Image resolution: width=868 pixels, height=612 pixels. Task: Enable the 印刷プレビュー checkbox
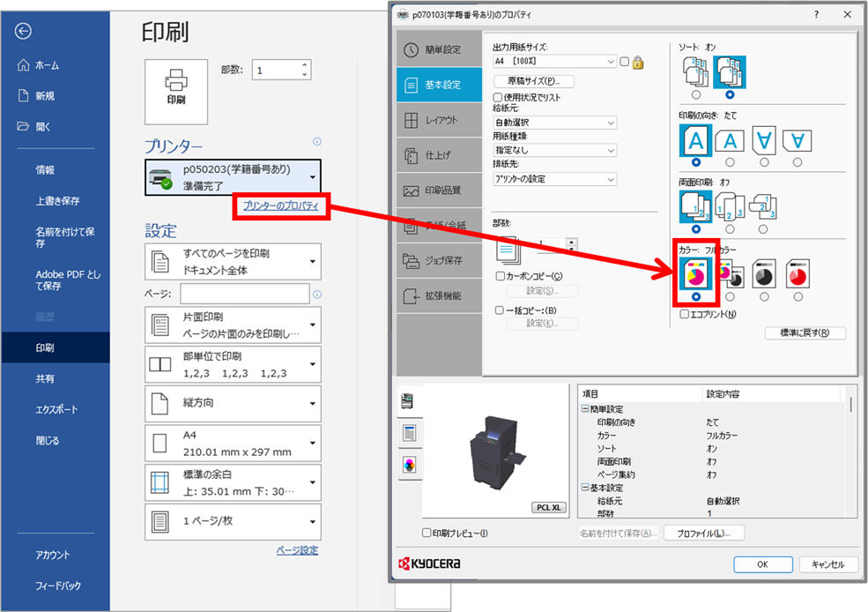click(427, 533)
